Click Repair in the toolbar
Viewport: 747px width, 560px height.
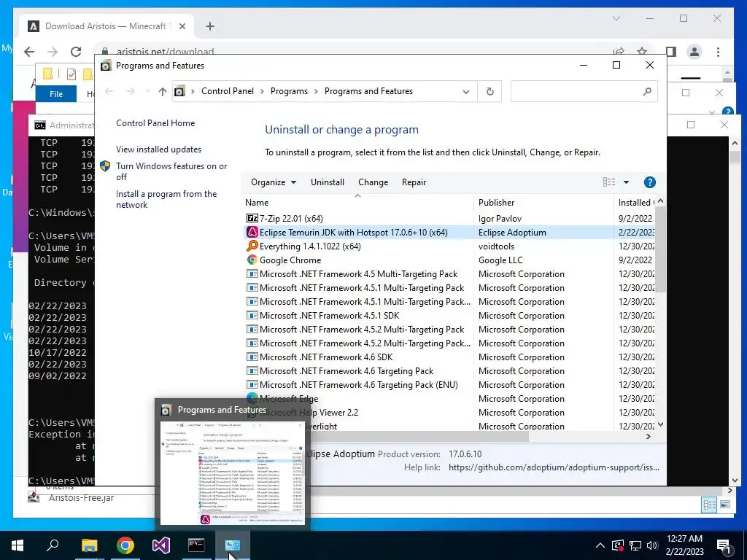414,182
